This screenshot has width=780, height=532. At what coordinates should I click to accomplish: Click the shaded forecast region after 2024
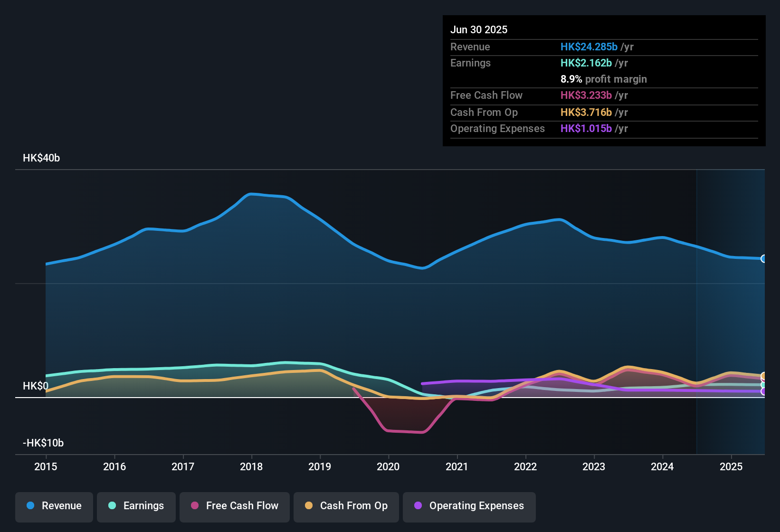[x=731, y=309]
